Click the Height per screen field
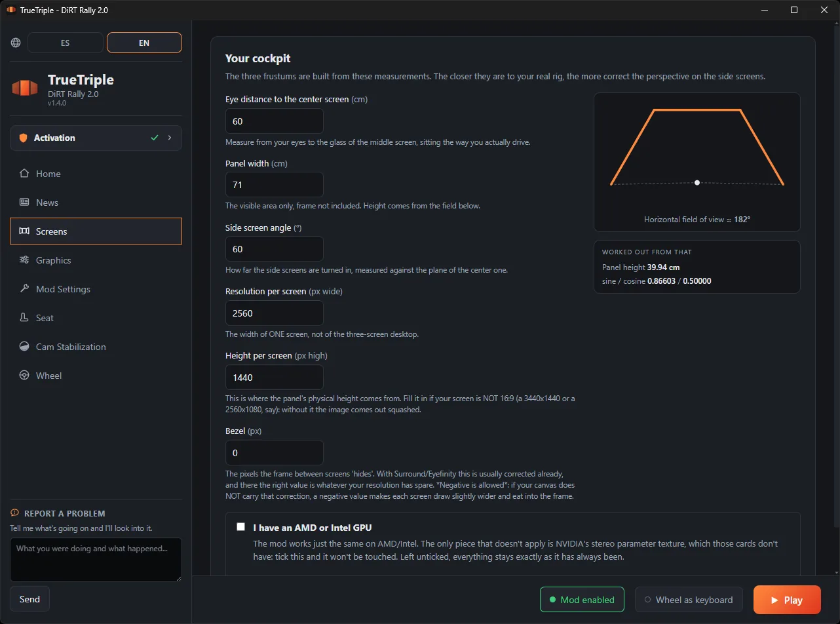The height and width of the screenshot is (624, 840). 275,378
